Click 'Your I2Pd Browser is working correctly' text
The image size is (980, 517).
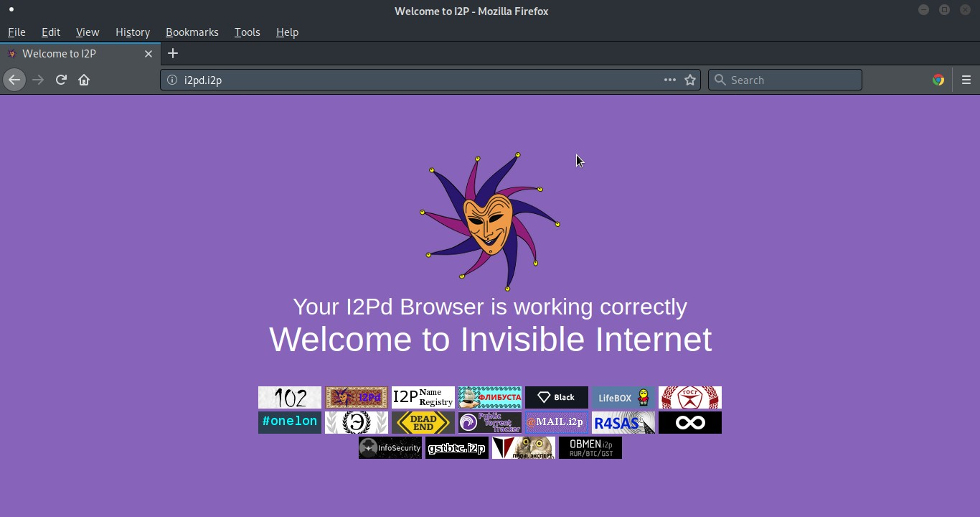(490, 307)
